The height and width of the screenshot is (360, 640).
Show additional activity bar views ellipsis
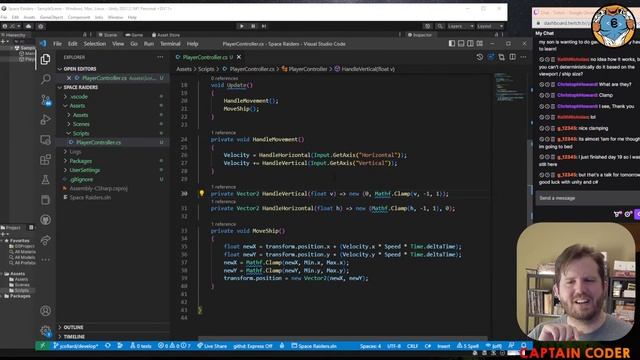(x=45, y=260)
